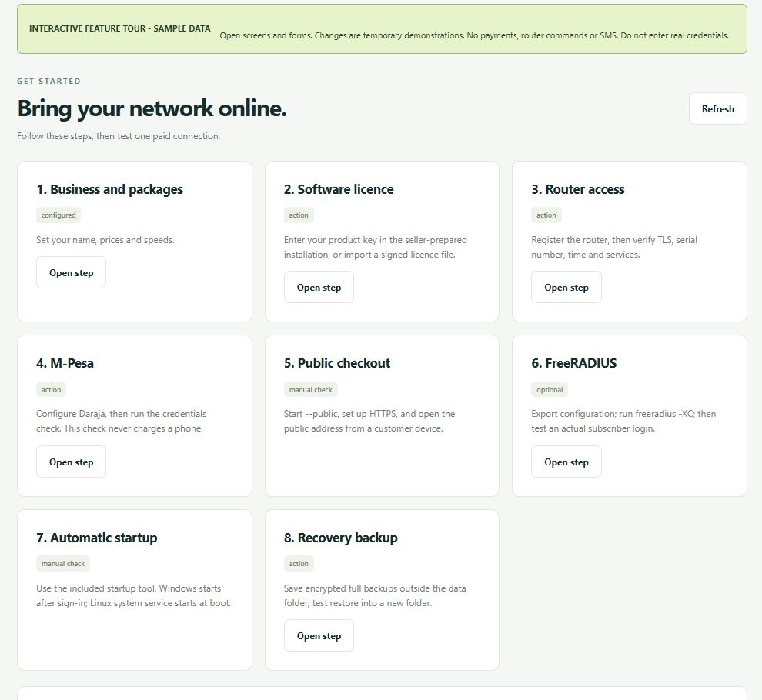The width and height of the screenshot is (762, 700).
Task: Click description 'Use the included startup tool'
Action: pyautogui.click(x=134, y=595)
